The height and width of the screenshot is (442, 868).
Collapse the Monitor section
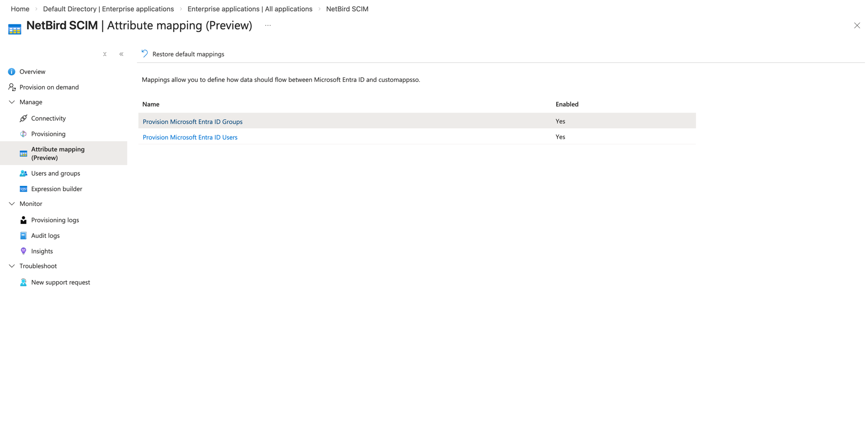(x=12, y=204)
